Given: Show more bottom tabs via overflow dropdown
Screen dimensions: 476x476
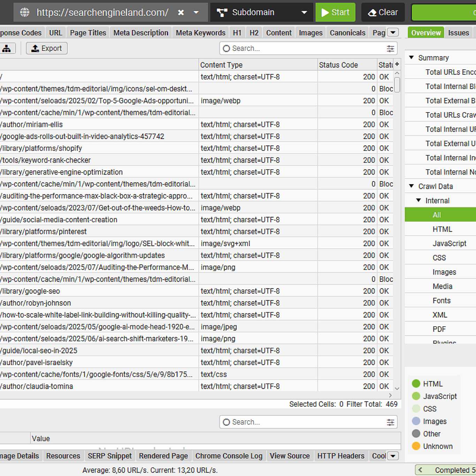Looking at the screenshot, I should [393, 456].
